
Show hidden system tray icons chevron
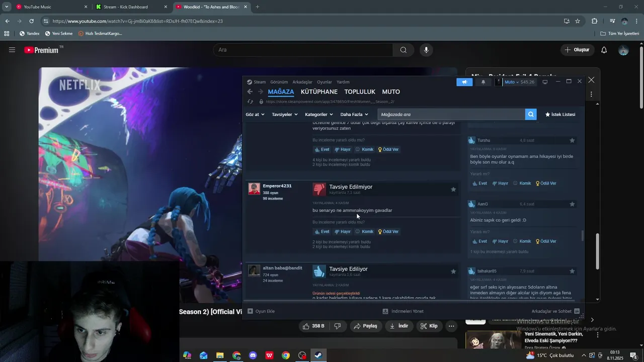[585, 355]
